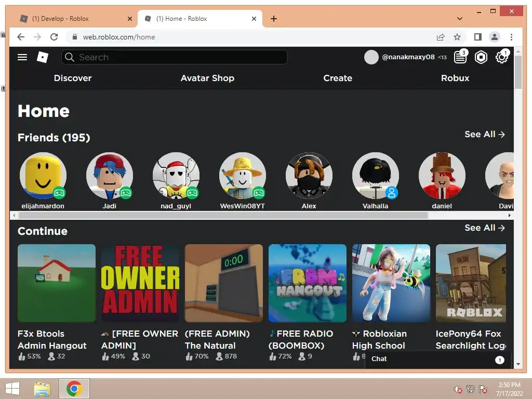Expand the tab search chevron
The image size is (532, 399).
(460, 19)
